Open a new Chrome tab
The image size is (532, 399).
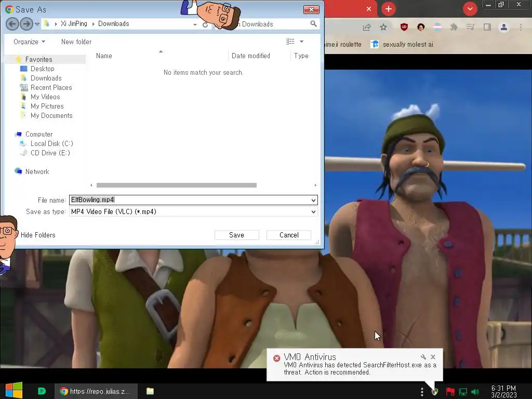pyautogui.click(x=389, y=9)
